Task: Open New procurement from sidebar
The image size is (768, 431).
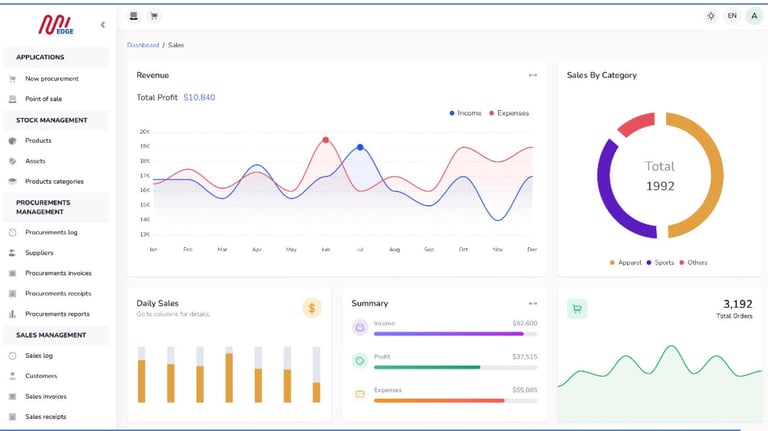Action: [x=52, y=78]
